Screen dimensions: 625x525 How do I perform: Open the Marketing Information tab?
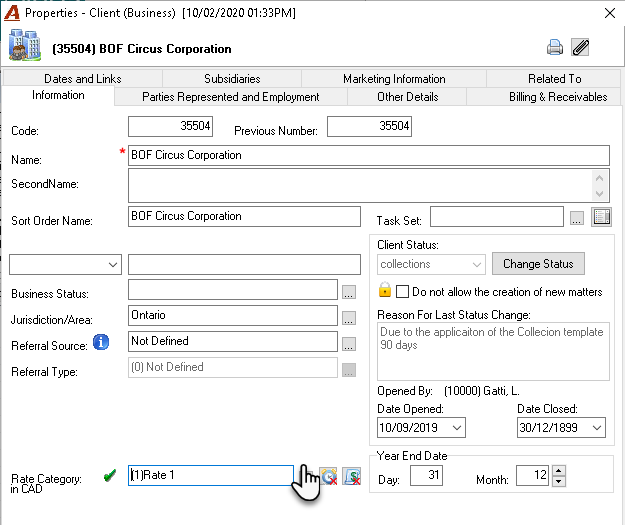(394, 79)
